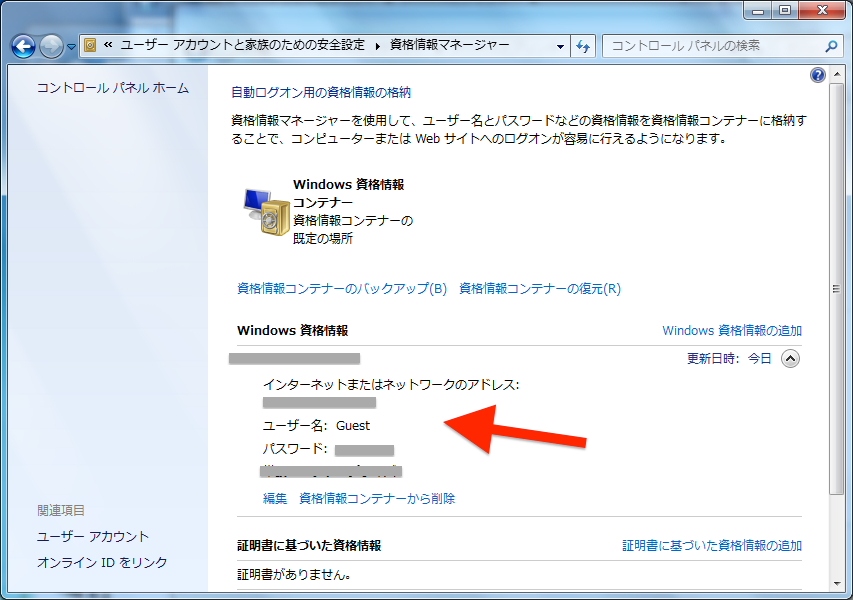The width and height of the screenshot is (853, 600).
Task: Show hidden breadcrumb levels via « chevron
Action: click(x=108, y=45)
